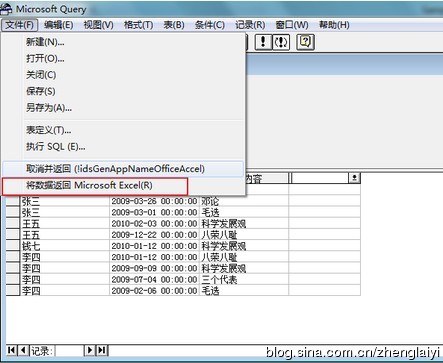
Task: Click date cell 2009-03-26 00:00:00
Action: click(x=154, y=201)
